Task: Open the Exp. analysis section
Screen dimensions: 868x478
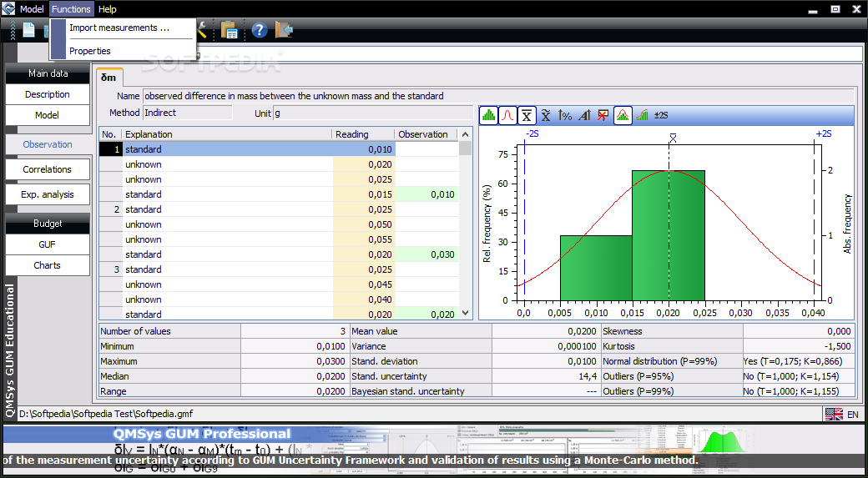Action: (x=48, y=194)
